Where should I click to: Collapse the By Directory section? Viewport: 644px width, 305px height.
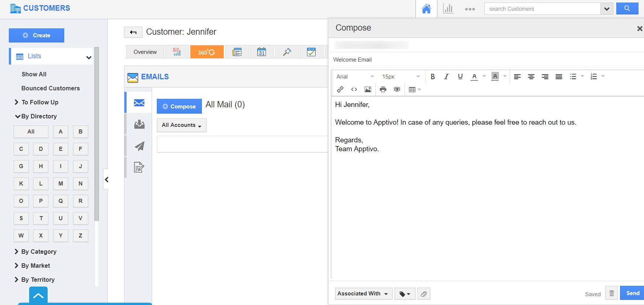click(36, 116)
